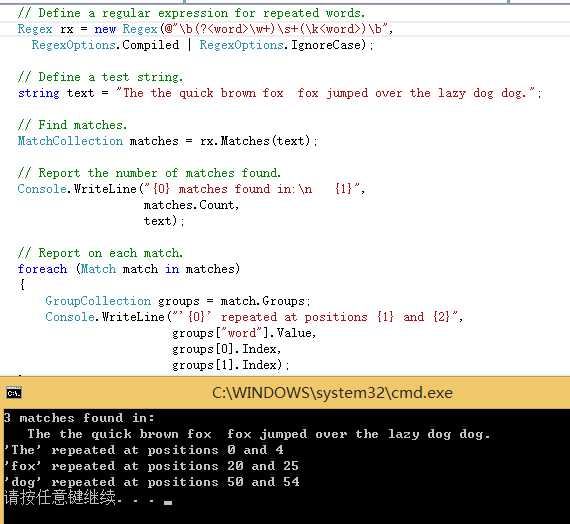Click console line "'The' repeated at positions 0 and 4"
The height and width of the screenshot is (524, 570).
(144, 450)
